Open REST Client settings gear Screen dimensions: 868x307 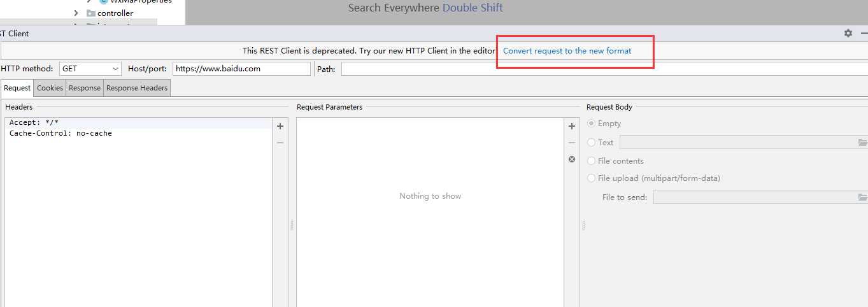tap(848, 33)
